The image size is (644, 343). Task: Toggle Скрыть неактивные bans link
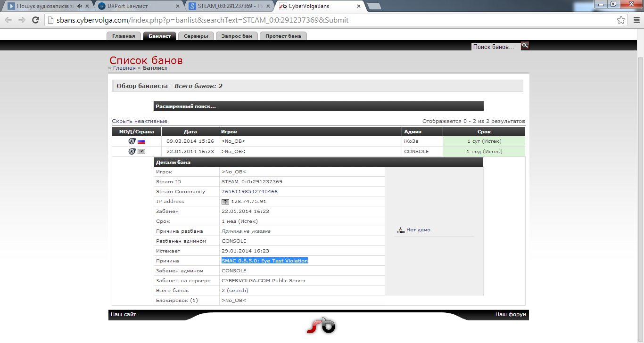click(140, 121)
